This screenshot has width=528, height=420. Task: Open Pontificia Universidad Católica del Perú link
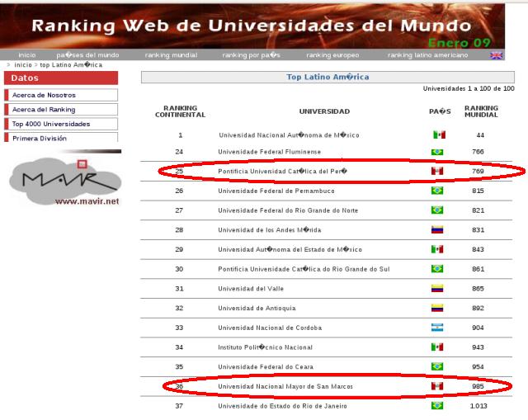[x=282, y=171]
